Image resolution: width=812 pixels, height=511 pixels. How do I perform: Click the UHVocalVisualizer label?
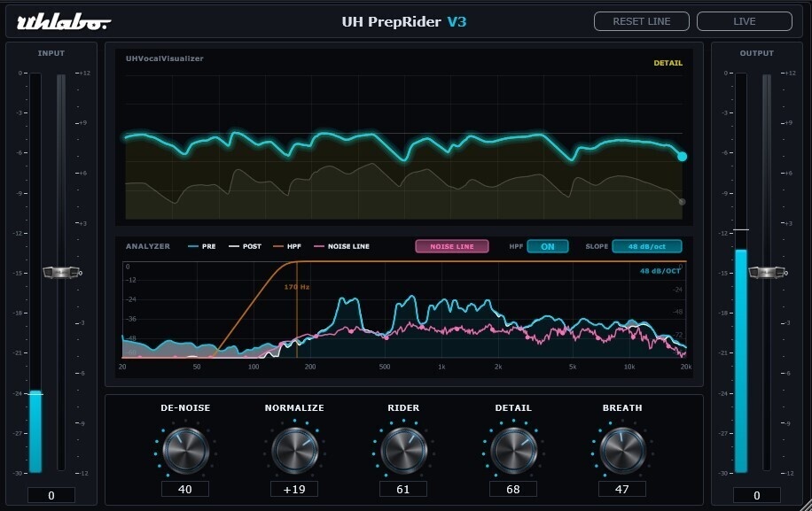point(165,58)
